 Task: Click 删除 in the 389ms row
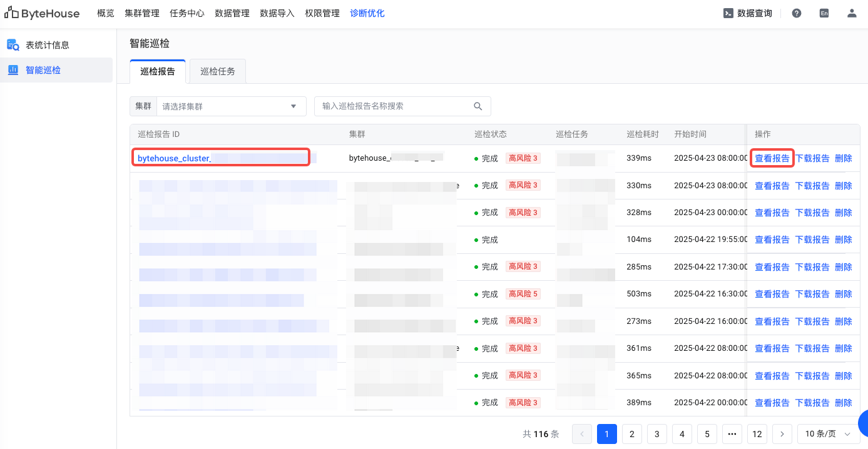pyautogui.click(x=844, y=403)
